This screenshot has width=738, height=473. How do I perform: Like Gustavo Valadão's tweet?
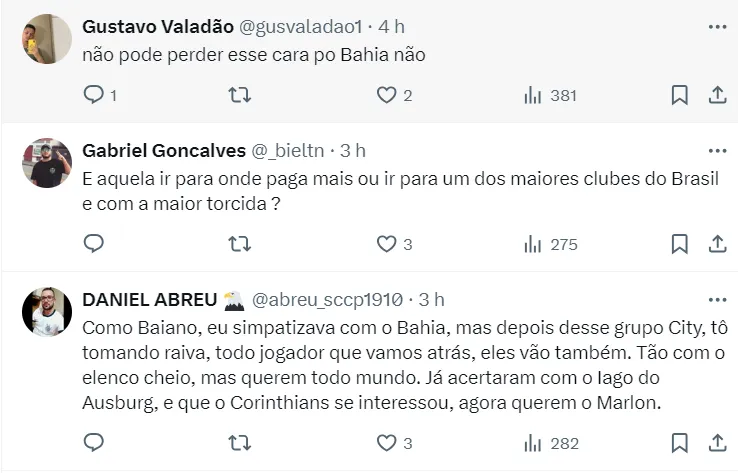[x=387, y=95]
